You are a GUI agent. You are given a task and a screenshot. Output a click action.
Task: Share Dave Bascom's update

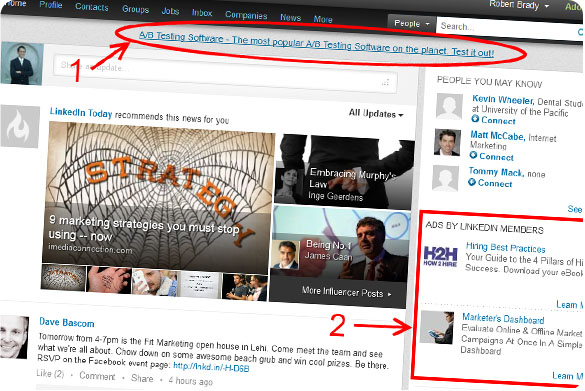pyautogui.click(x=142, y=378)
